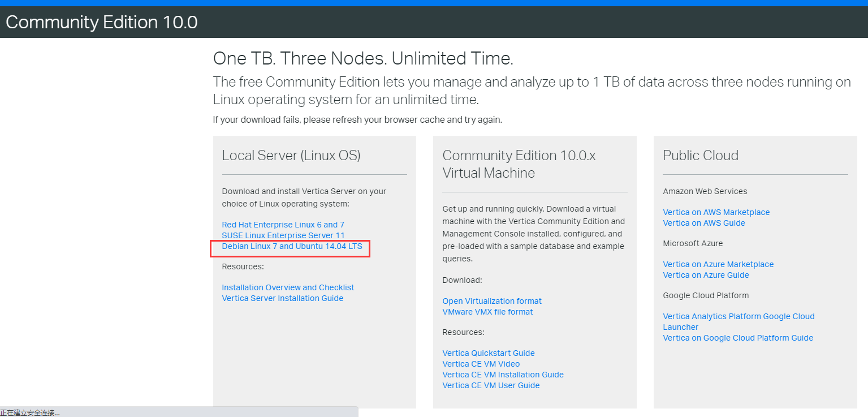Visit Vertica on AWS Marketplace
The width and height of the screenshot is (868, 417).
tap(716, 212)
